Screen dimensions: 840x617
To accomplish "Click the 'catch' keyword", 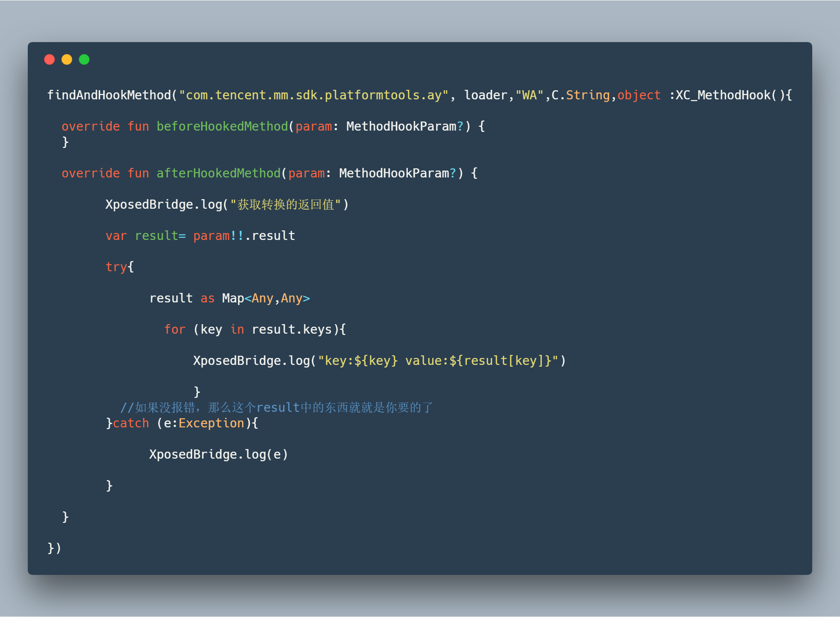I will click(131, 423).
